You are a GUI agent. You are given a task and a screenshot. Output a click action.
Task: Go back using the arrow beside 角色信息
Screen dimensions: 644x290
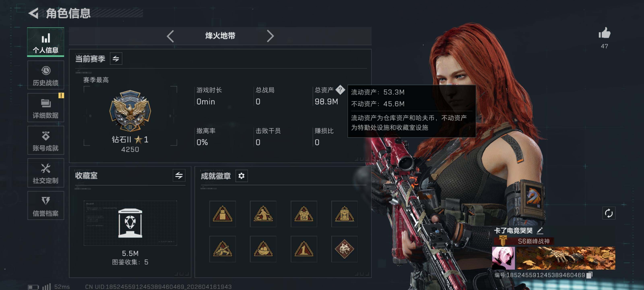click(33, 13)
